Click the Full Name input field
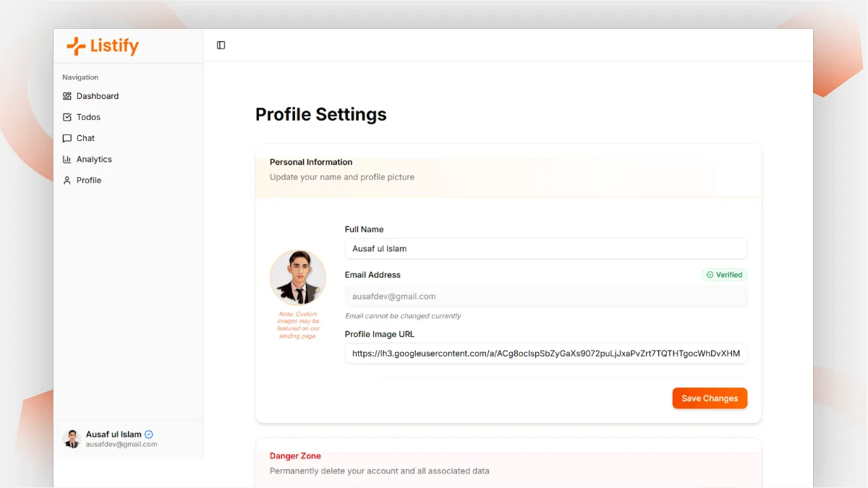Image resolution: width=868 pixels, height=488 pixels. tap(546, 249)
